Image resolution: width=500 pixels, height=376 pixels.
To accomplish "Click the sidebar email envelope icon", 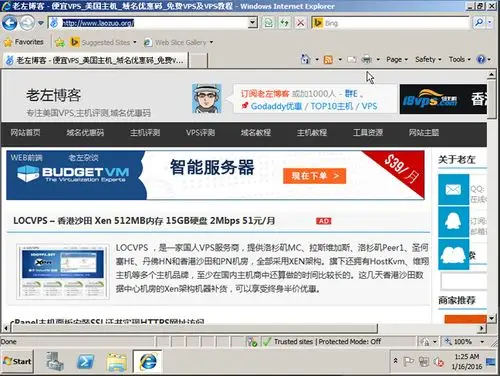I will [x=453, y=190].
